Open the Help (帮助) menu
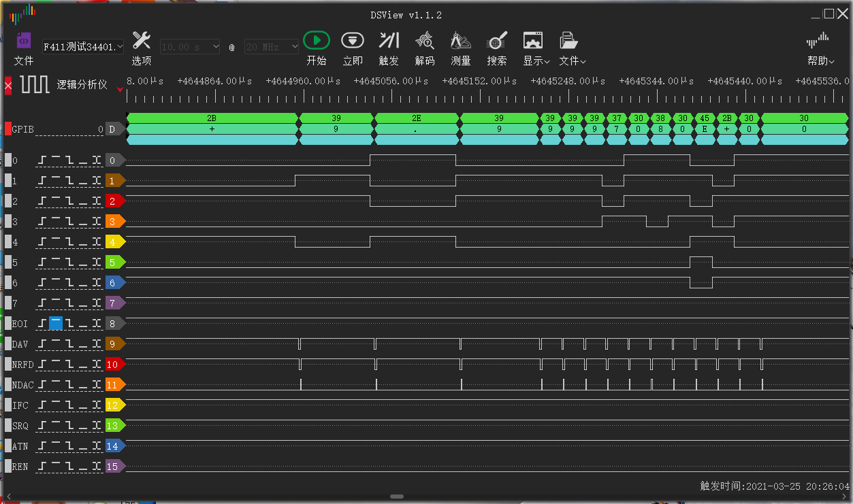The image size is (853, 504). click(x=821, y=48)
